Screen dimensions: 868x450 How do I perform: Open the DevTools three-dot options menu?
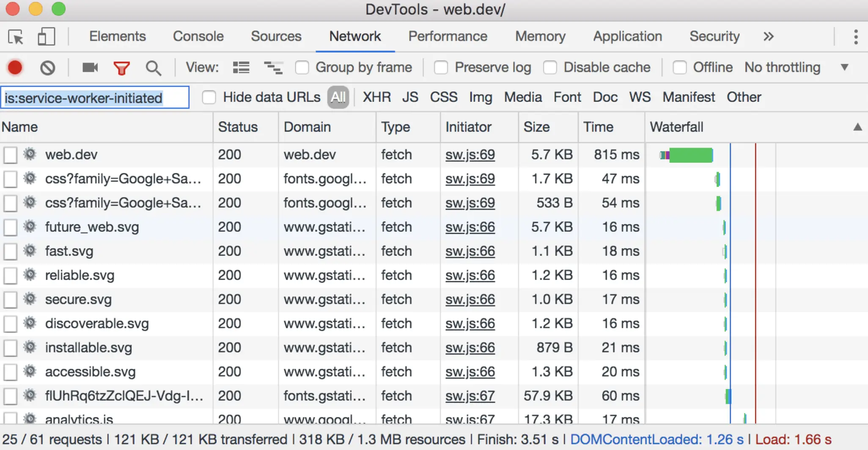click(855, 37)
